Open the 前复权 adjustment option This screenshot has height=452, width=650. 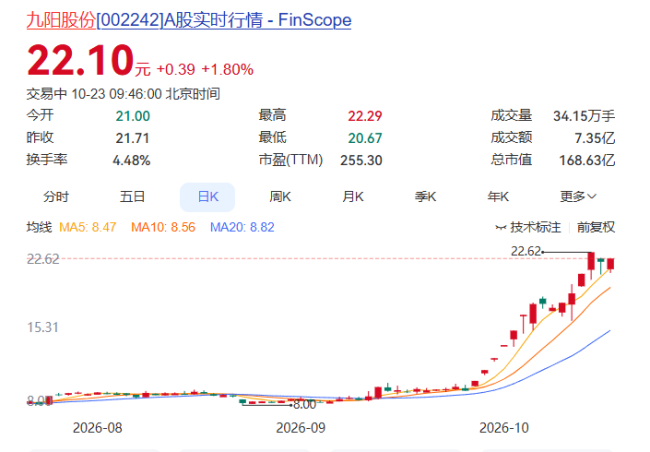pyautogui.click(x=596, y=227)
